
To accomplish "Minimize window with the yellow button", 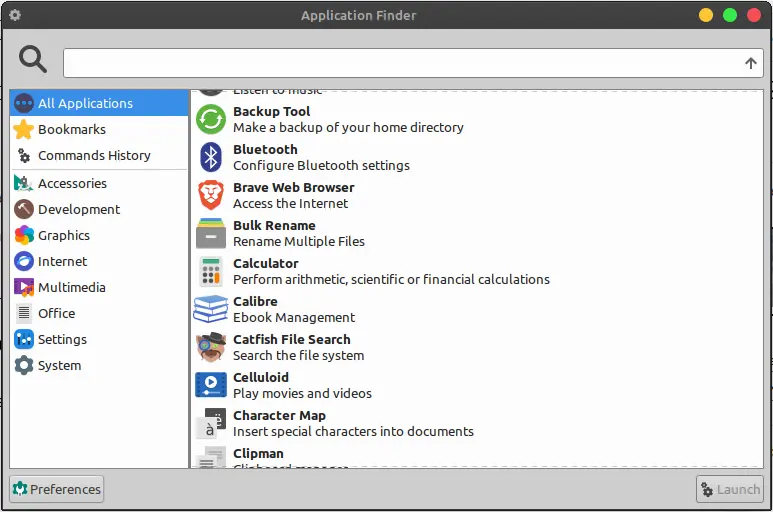I will click(x=706, y=15).
